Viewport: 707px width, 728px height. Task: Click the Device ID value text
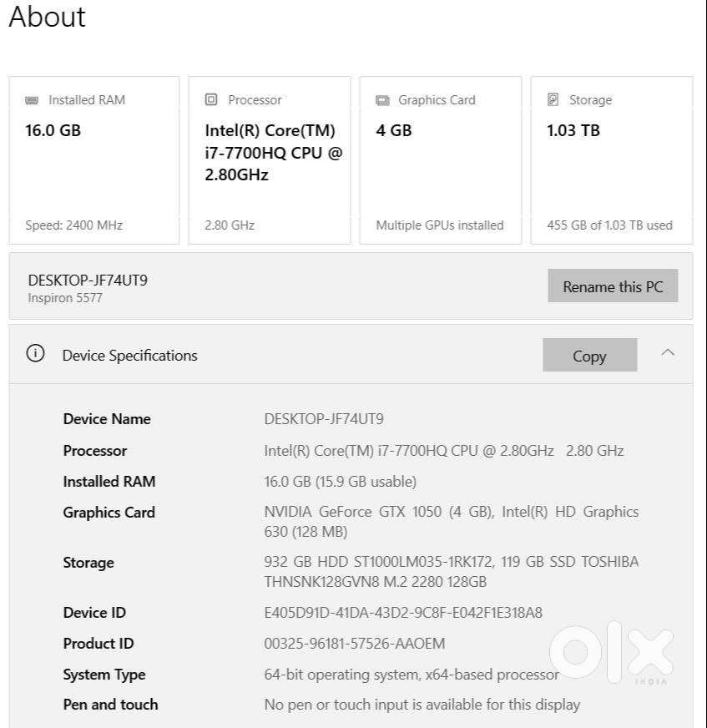(x=402, y=613)
